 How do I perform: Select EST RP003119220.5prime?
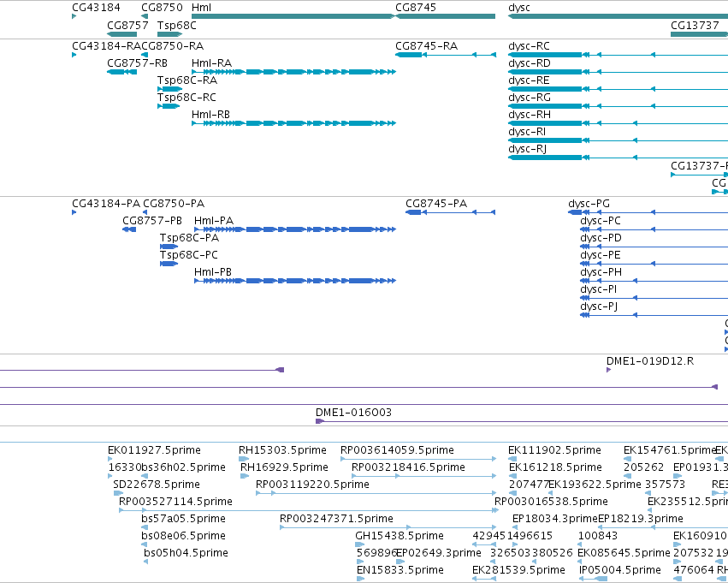312,485
